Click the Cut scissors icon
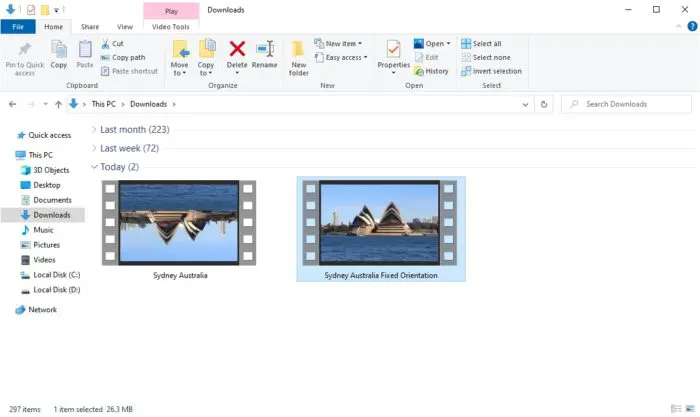The width and height of the screenshot is (700, 417). click(105, 44)
